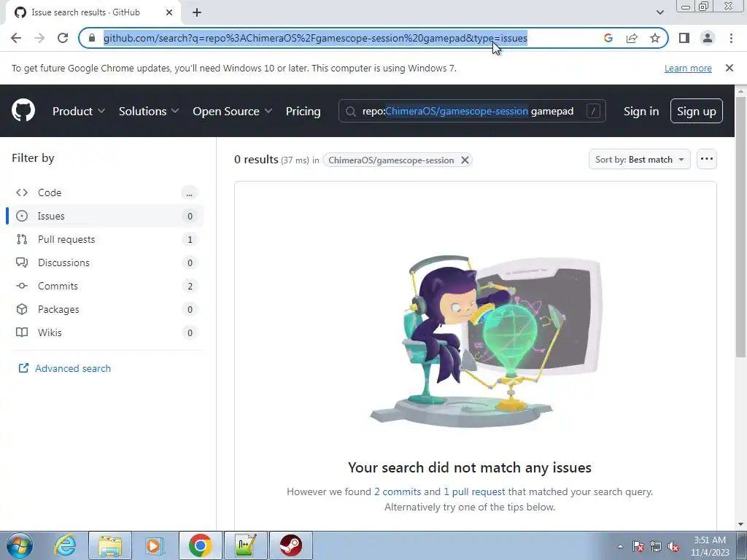The height and width of the screenshot is (560, 747).
Task: Remove the ChimeraOS/gamescope-session repo filter
Action: (465, 160)
